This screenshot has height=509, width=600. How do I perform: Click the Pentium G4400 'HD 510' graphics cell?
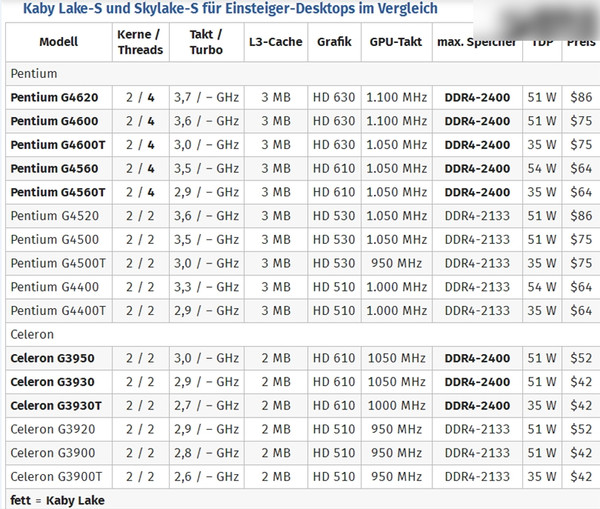(334, 287)
